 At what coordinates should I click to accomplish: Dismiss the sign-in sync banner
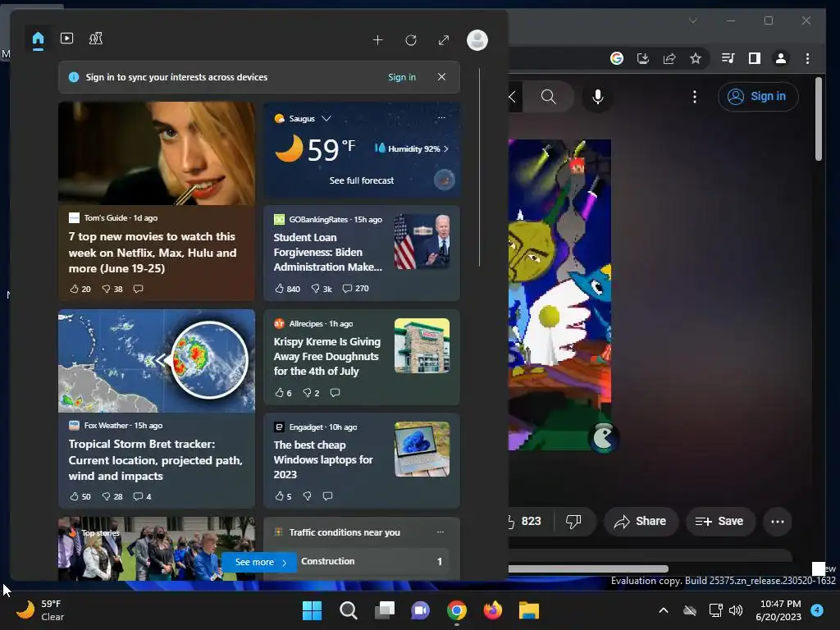441,77
